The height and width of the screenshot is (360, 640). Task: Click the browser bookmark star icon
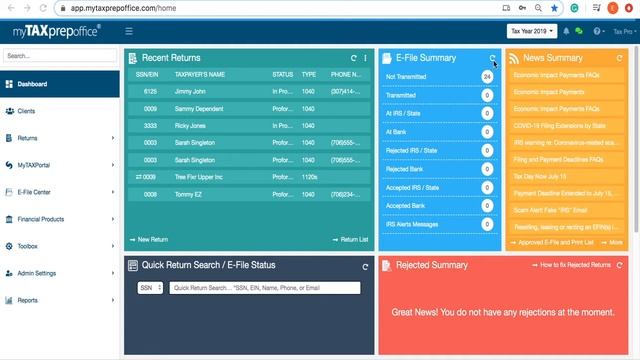click(x=554, y=8)
